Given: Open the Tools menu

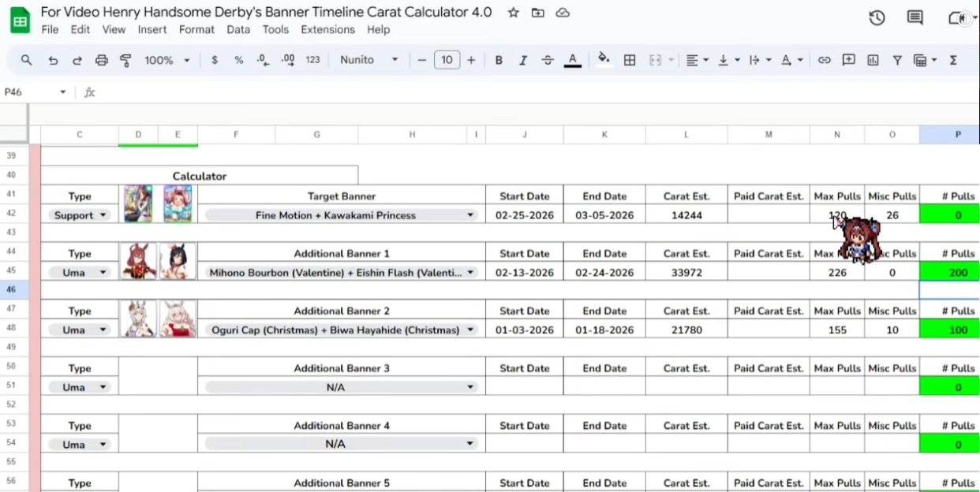Looking at the screenshot, I should click(x=275, y=29).
